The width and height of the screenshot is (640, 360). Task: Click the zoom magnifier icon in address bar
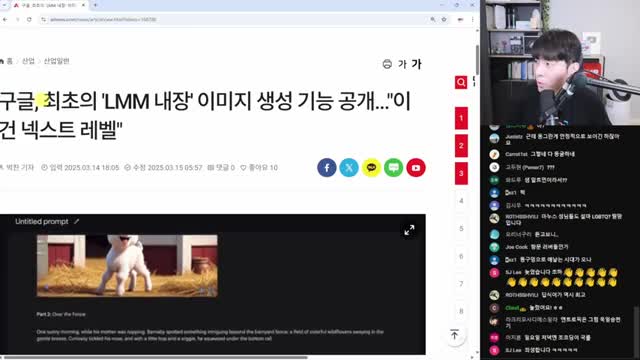[x=433, y=19]
